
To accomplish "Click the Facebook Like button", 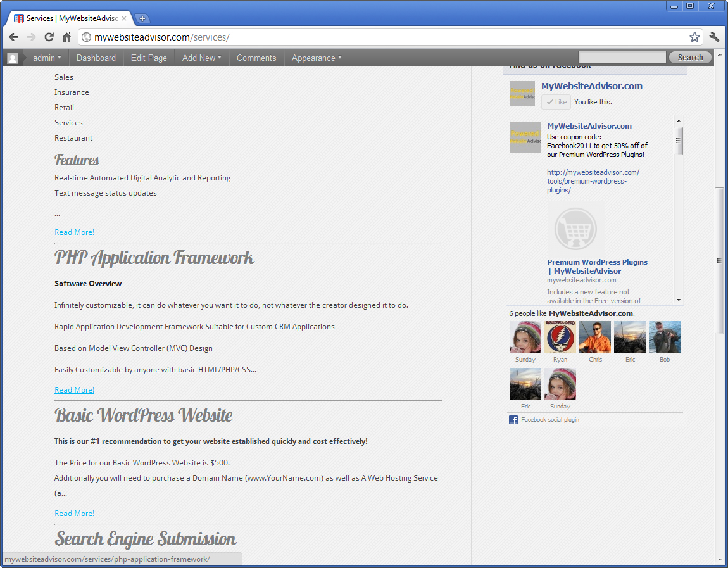I will click(x=556, y=102).
